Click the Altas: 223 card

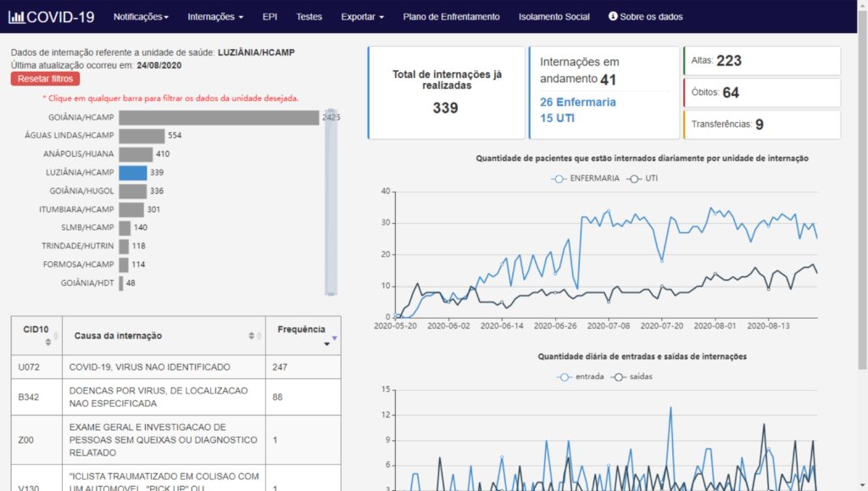click(x=762, y=61)
